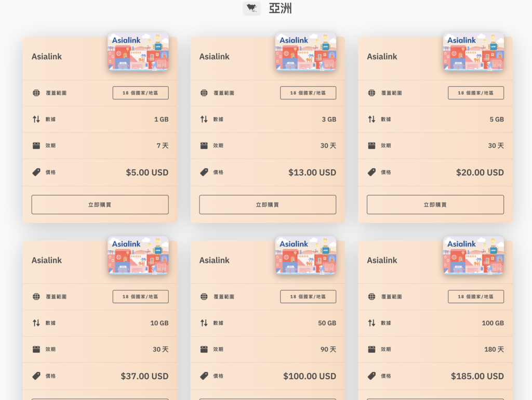Click the Asialink card image on 10 GB plan
This screenshot has height=400, width=532.
[138, 255]
